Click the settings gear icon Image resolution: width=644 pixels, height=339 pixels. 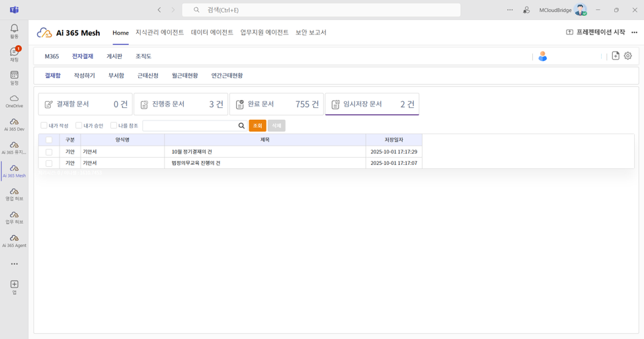(x=628, y=56)
